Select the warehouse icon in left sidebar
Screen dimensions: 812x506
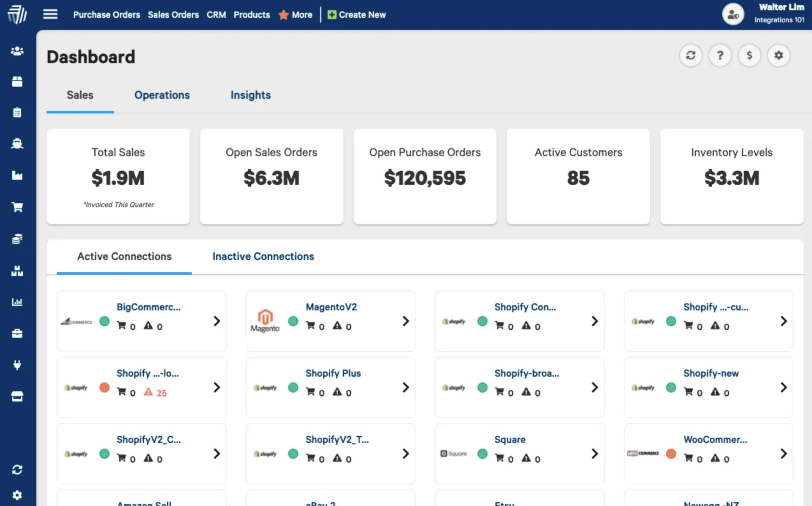[17, 271]
